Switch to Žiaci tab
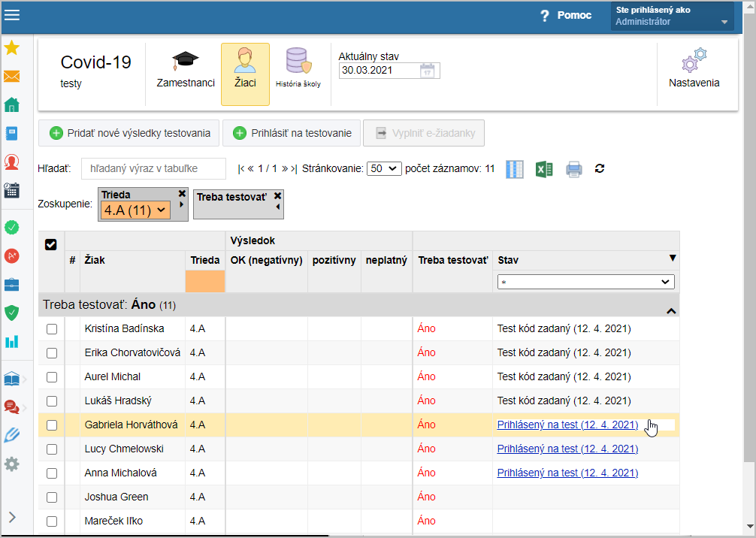The height and width of the screenshot is (538, 756). 246,74
